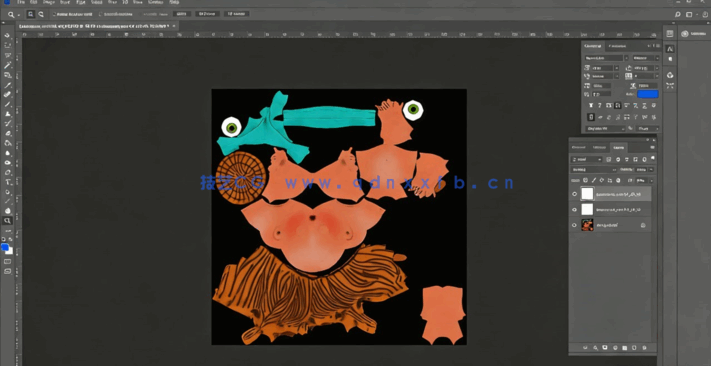Toggle All Caps in Character panel
711x366 pixels.
(609, 105)
